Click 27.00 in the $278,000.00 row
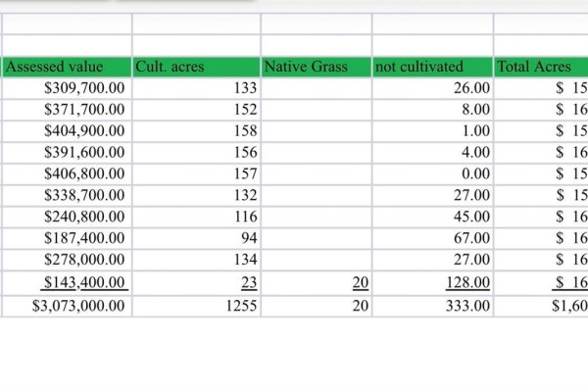 tap(433, 260)
